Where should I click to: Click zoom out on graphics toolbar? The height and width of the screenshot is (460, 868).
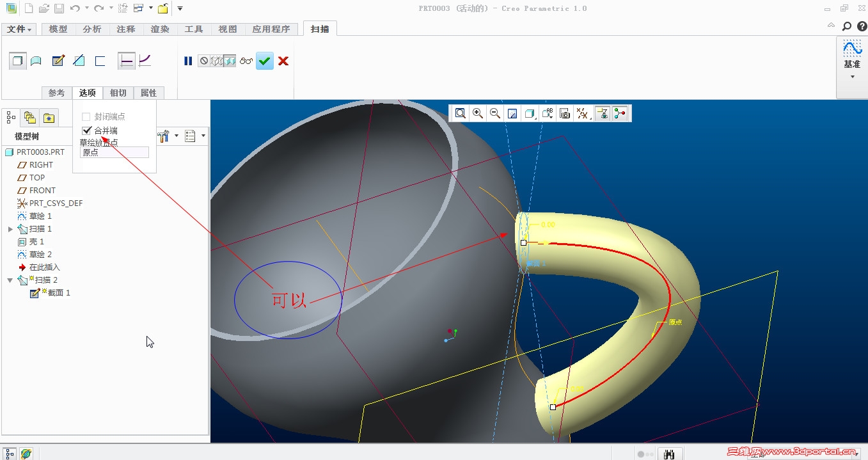click(x=495, y=113)
